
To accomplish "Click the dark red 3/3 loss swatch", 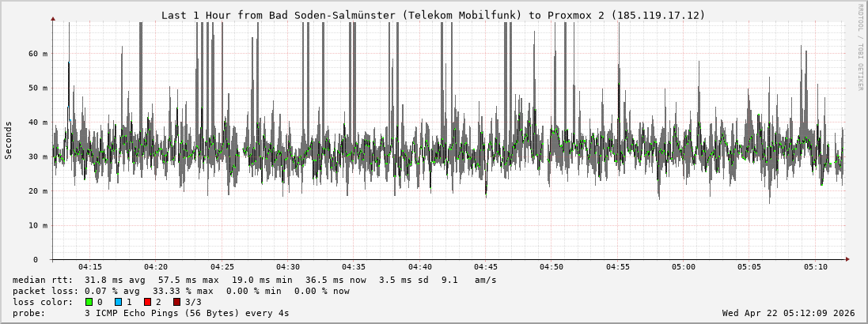I will coord(176,302).
